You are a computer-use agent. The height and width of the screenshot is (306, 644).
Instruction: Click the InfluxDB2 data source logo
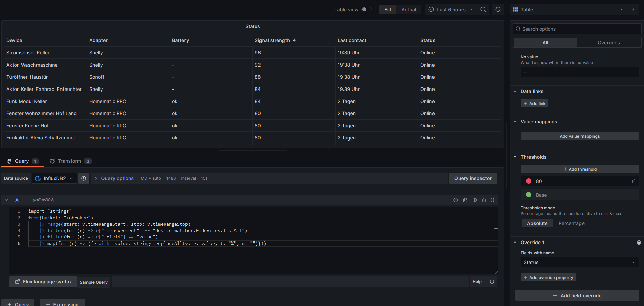click(38, 178)
